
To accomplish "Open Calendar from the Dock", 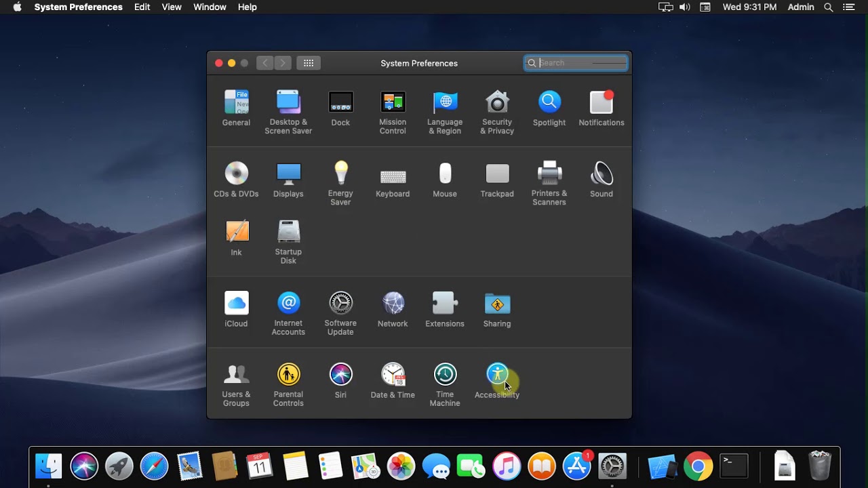I will coord(260,466).
